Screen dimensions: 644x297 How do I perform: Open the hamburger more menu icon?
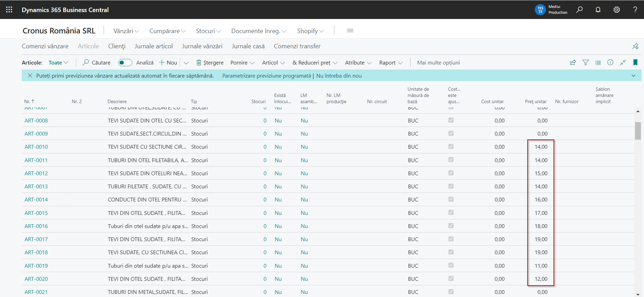[x=350, y=31]
